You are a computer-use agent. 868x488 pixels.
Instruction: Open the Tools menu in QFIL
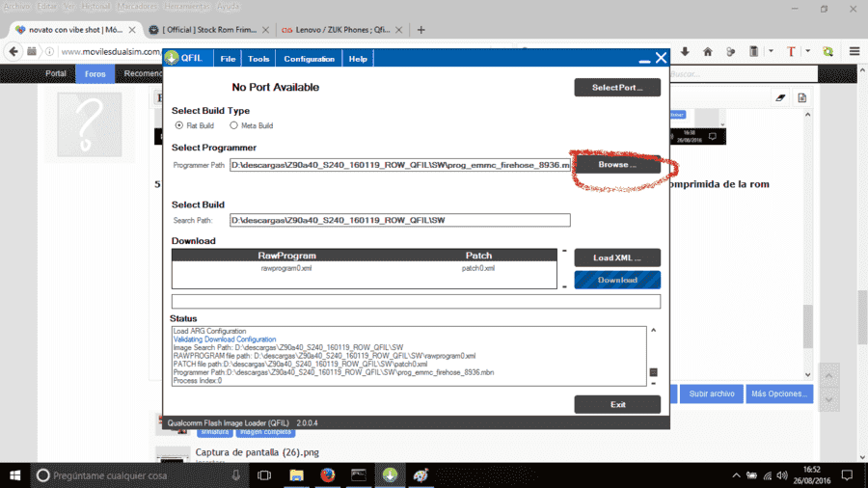(258, 59)
